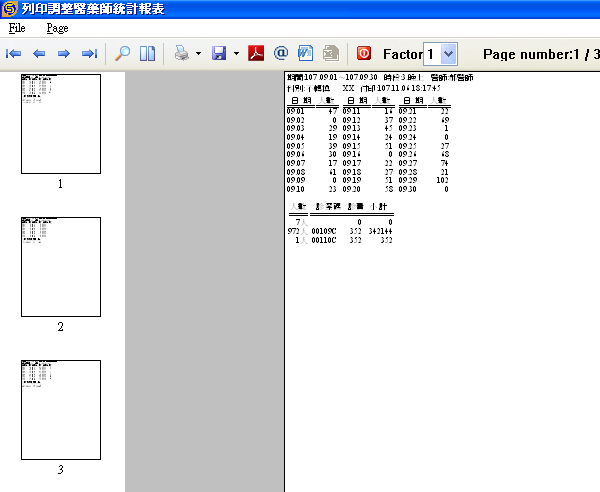Send report by email icon
600x492 pixels.
coord(281,53)
